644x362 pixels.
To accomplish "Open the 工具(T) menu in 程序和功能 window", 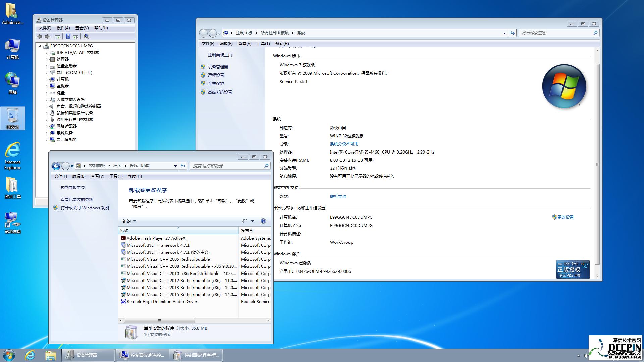I will pos(116,176).
